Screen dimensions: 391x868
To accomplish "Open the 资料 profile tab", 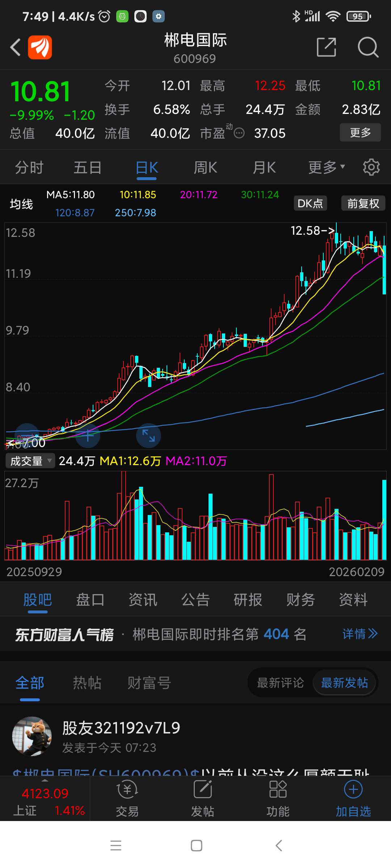I will pos(353,600).
